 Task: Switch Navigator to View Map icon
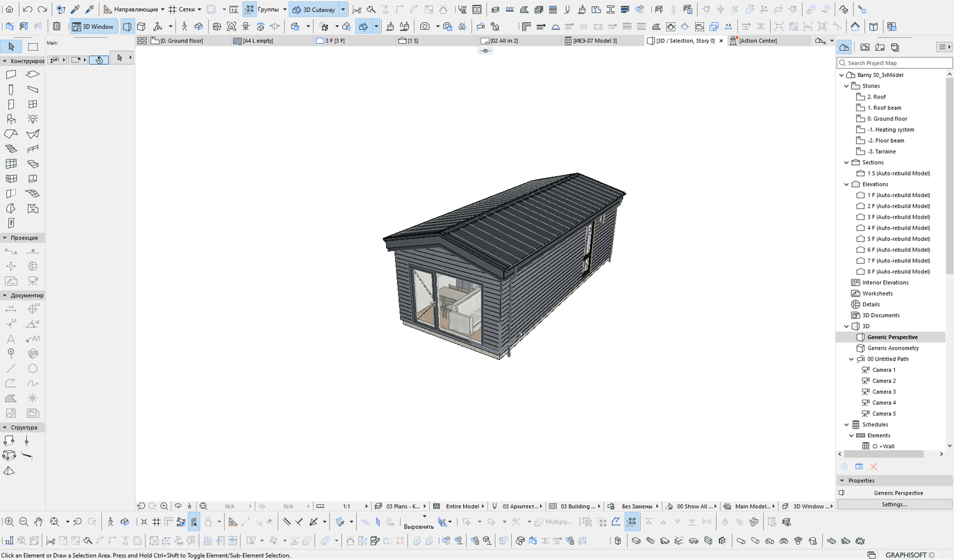pyautogui.click(x=865, y=47)
